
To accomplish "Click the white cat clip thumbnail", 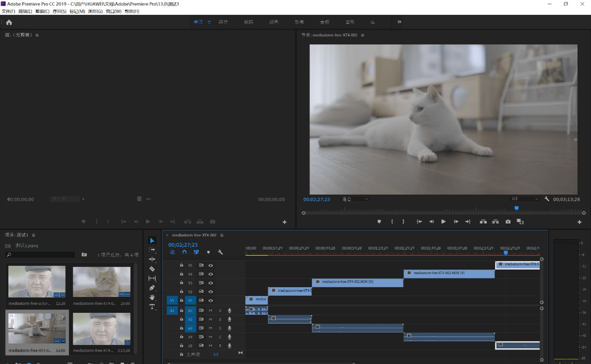I will pos(37,329).
